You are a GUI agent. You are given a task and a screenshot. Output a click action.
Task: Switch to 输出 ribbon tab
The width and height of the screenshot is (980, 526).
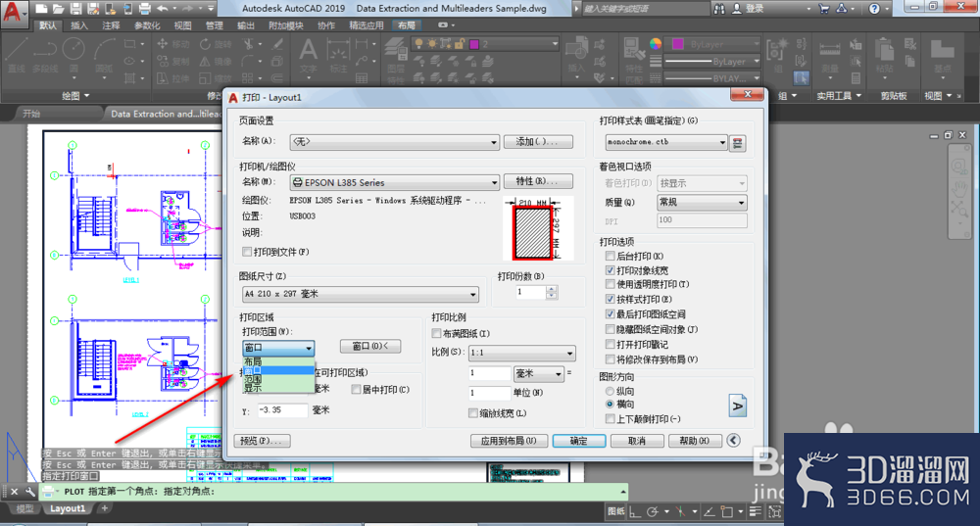point(246,25)
